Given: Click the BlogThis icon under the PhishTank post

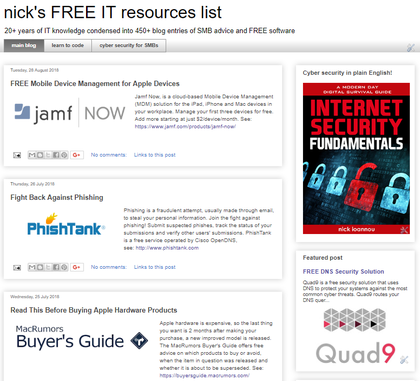Looking at the screenshot, I should 40,267.
